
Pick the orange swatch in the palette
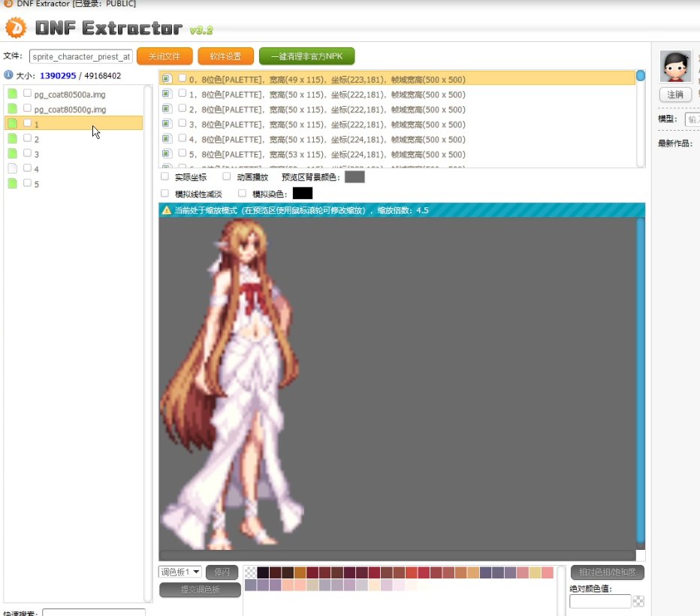pos(300,572)
